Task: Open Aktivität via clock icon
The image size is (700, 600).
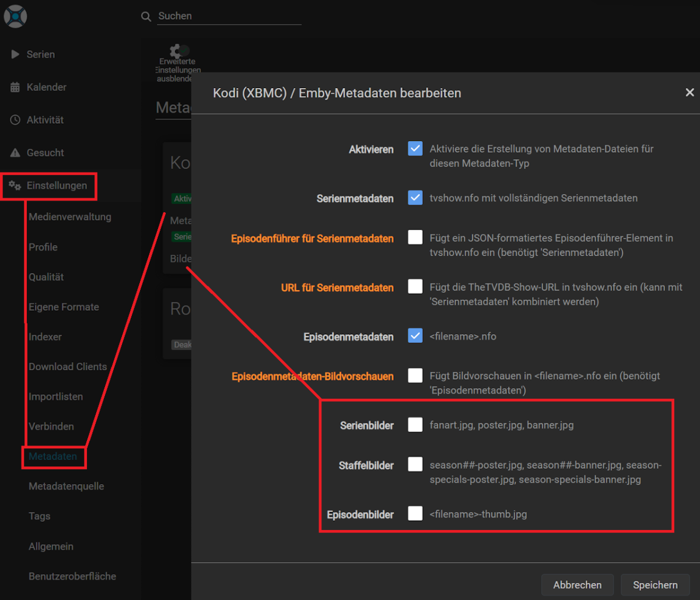Action: 15,120
